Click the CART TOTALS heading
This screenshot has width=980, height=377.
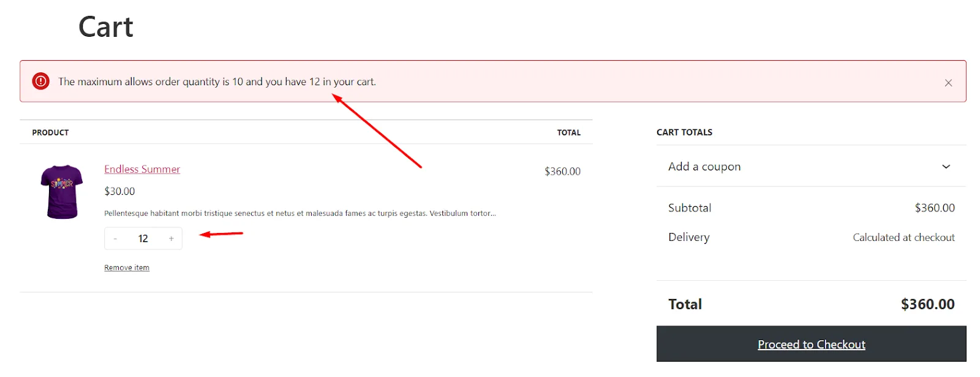684,132
